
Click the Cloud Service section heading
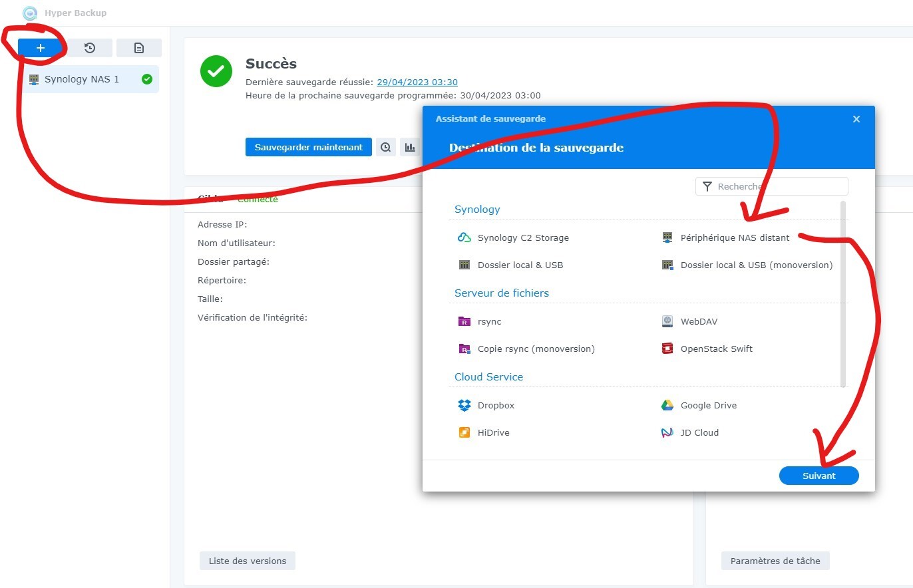pyautogui.click(x=489, y=376)
